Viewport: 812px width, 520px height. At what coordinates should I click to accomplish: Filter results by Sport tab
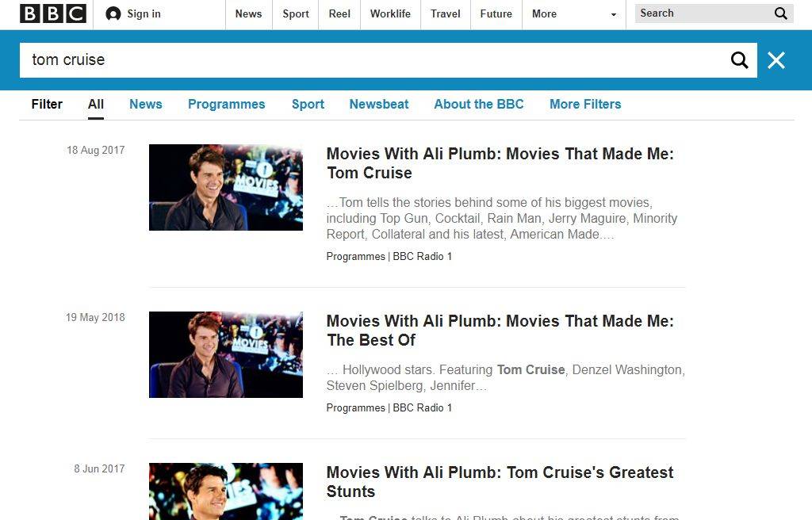[308, 104]
